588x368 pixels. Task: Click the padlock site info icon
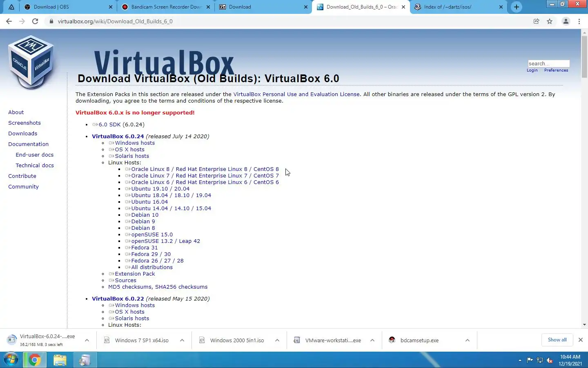point(51,21)
